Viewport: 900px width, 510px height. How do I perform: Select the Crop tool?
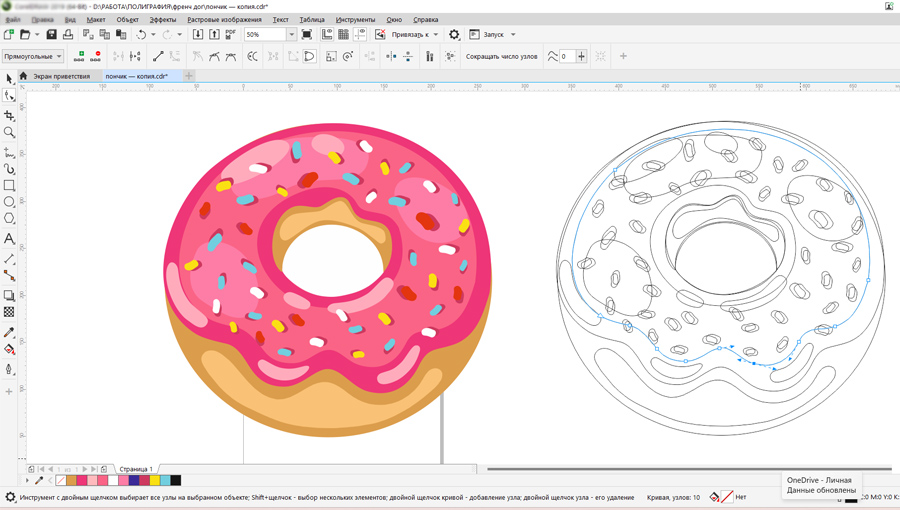pos(9,115)
